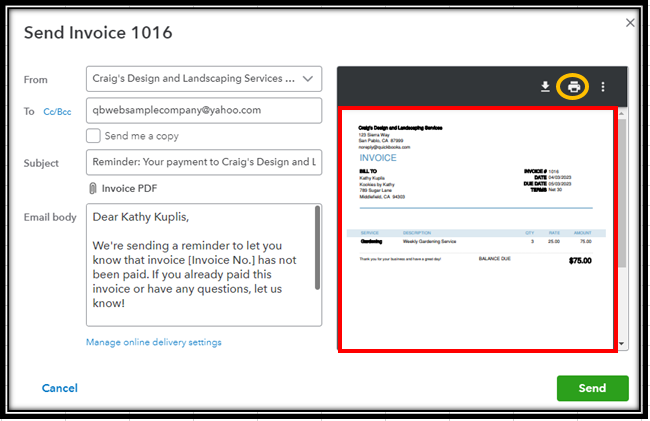This screenshot has width=650, height=421.
Task: Open the three-dot more options menu
Action: (603, 87)
